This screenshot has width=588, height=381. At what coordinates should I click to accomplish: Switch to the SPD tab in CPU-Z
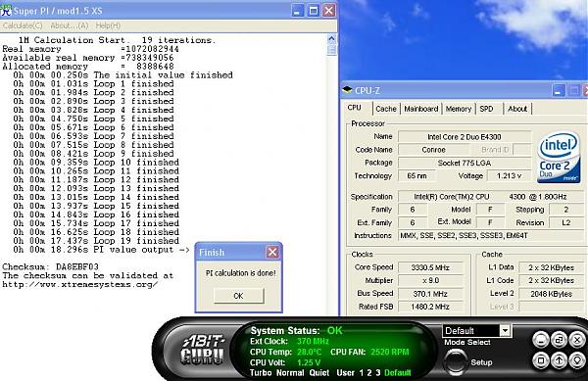[x=486, y=109]
